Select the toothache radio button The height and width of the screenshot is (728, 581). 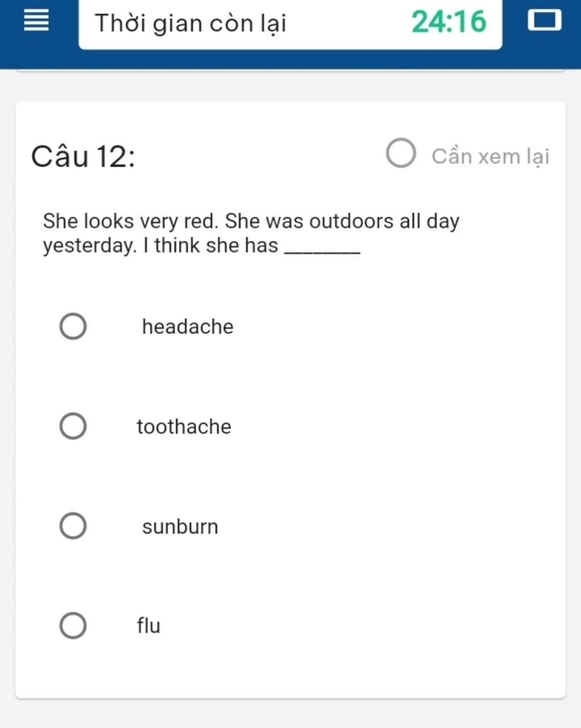click(73, 426)
